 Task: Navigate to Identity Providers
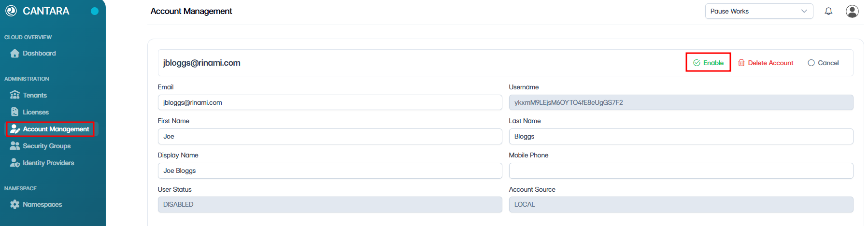click(x=48, y=163)
